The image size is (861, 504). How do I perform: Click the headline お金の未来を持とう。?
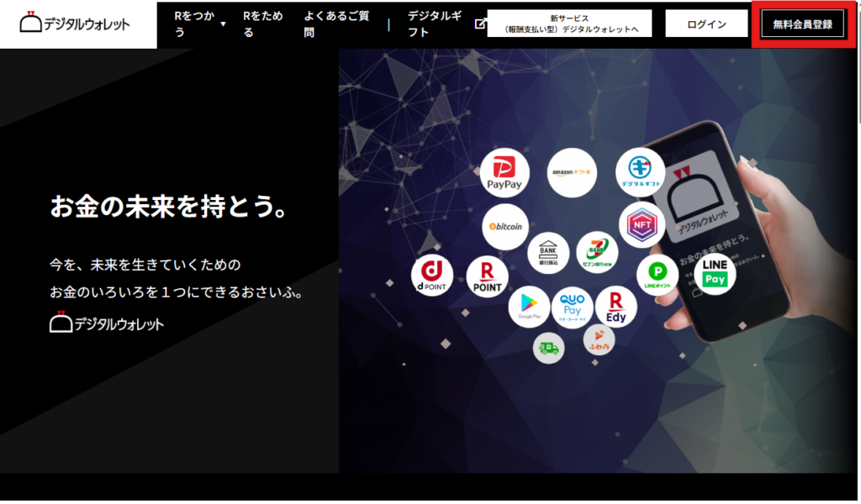coord(168,207)
